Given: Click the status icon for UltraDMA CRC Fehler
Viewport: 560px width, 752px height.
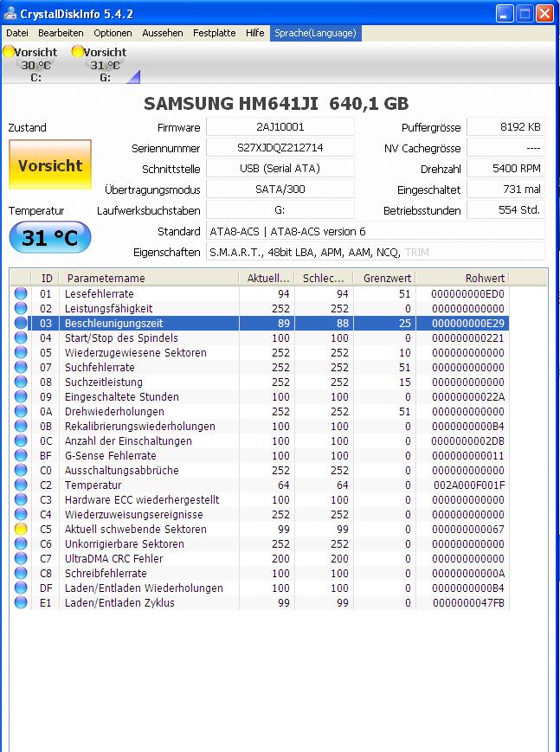Looking at the screenshot, I should tap(21, 558).
